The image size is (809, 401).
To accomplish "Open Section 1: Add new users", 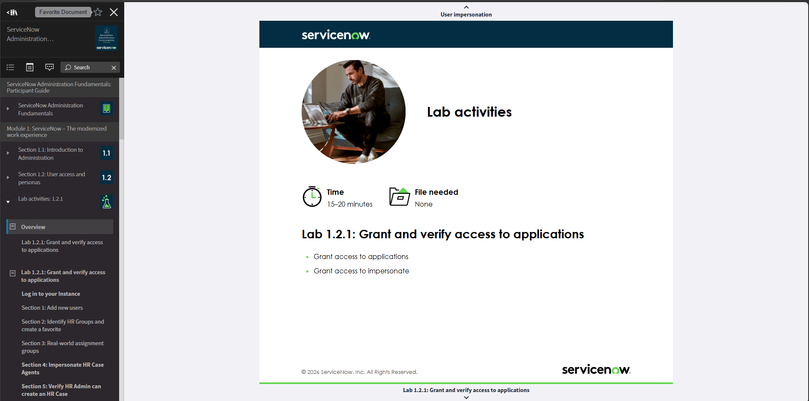I will (52, 308).
